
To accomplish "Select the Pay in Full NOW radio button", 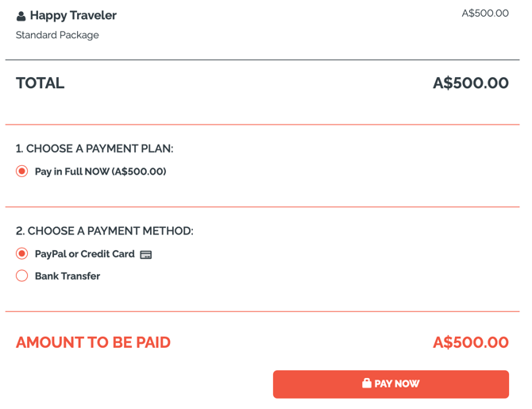I will 22,172.
